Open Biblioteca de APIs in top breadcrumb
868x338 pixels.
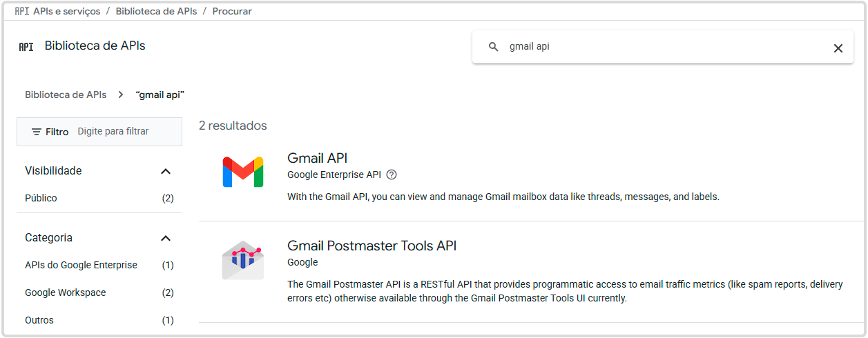156,11
